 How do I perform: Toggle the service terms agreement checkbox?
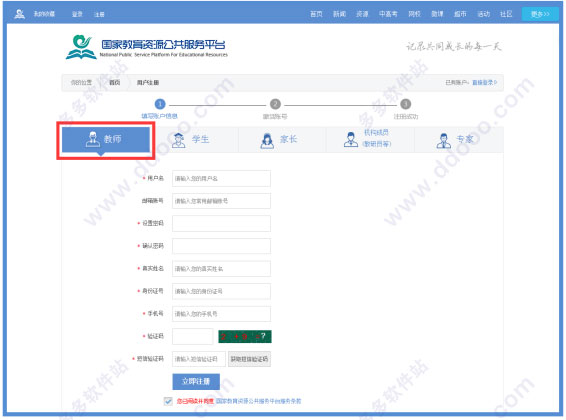[x=168, y=401]
